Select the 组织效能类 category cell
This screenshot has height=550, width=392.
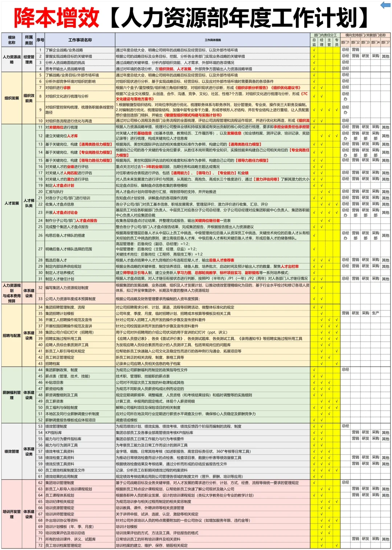point(29,98)
